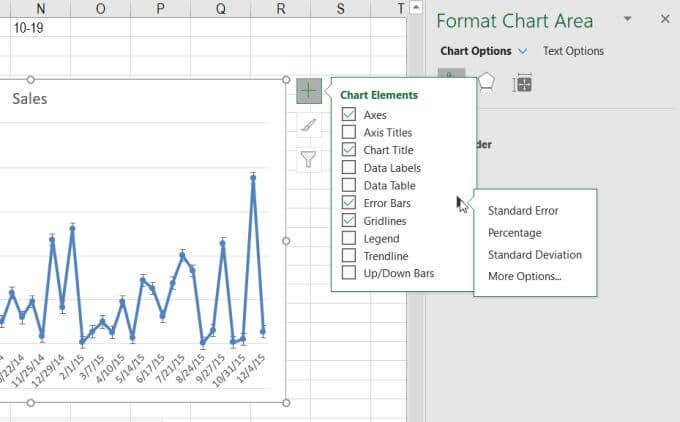Choose Standard Error from the submenu
Screen dimensions: 680x422
[x=522, y=211]
